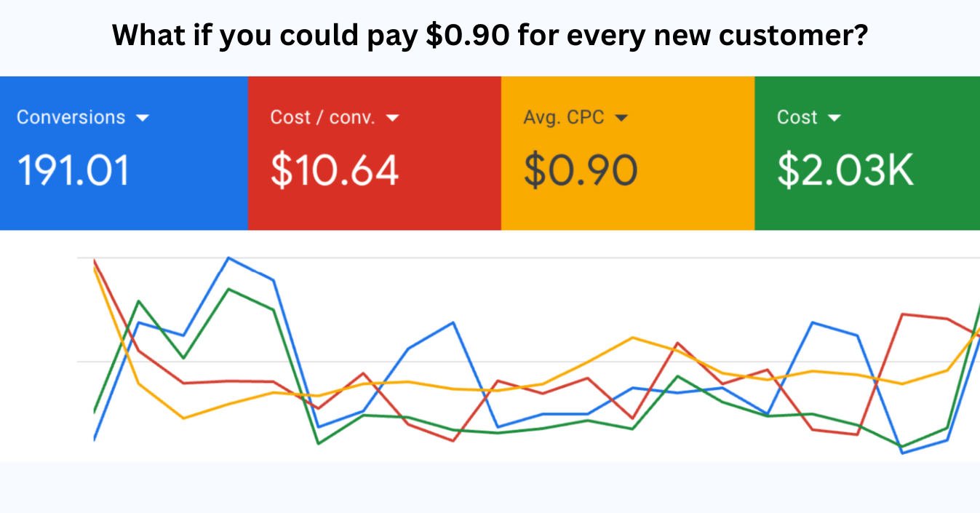Image resolution: width=980 pixels, height=513 pixels.
Task: Click the Cost label in green card
Action: [797, 117]
